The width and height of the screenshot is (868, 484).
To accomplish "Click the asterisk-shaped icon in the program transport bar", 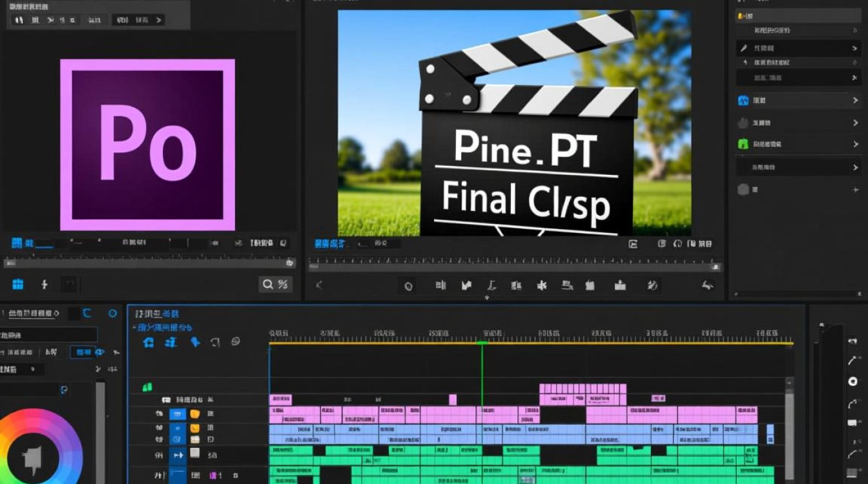I will (542, 285).
